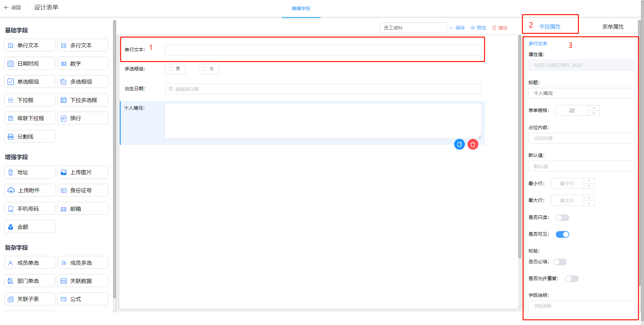Click the 保存 save button
Image resolution: width=644 pixels, height=325 pixels.
coord(457,28)
